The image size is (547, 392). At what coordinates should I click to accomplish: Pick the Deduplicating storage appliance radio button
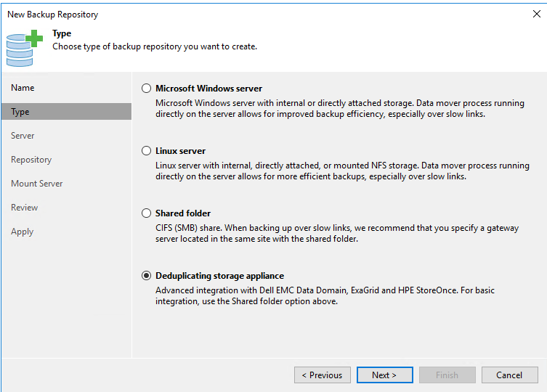pyautogui.click(x=147, y=276)
